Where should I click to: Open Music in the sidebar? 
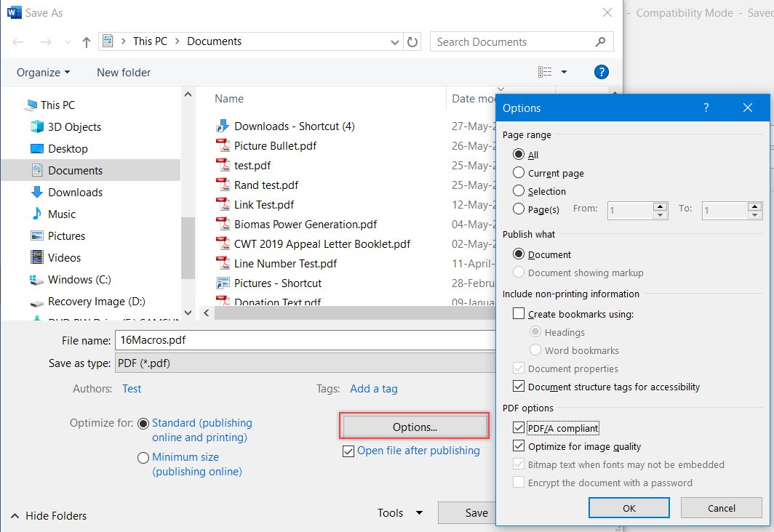coord(62,214)
